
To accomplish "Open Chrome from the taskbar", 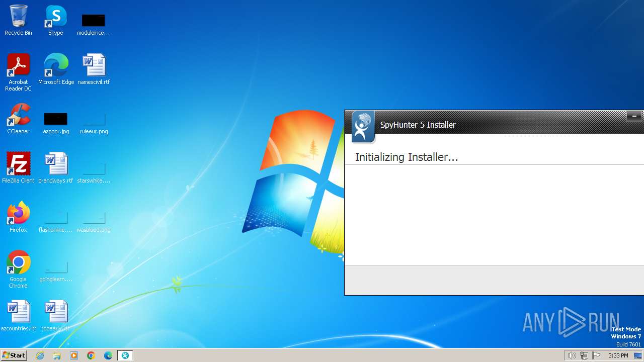I will pyautogui.click(x=91, y=355).
